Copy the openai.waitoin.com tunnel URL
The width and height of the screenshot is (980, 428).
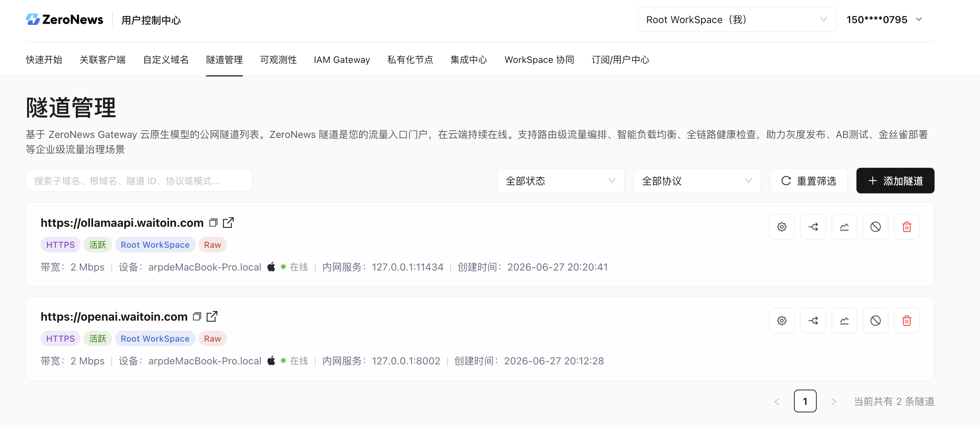click(197, 316)
